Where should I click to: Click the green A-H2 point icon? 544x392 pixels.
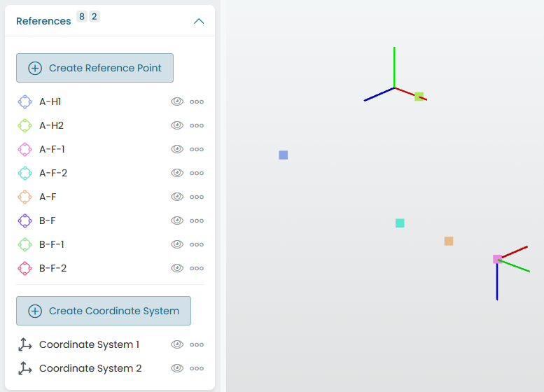(x=25, y=125)
